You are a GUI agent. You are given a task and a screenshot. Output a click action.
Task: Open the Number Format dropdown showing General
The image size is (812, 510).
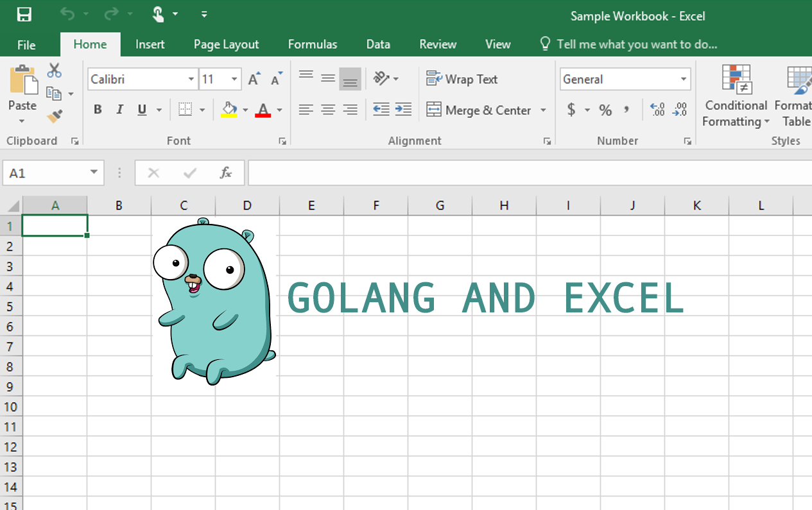[x=684, y=78]
